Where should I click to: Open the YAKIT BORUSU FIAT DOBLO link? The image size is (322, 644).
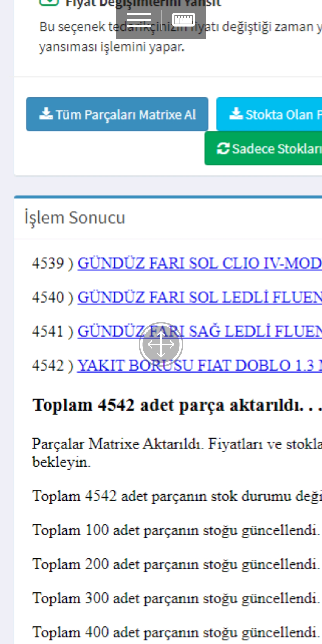coord(199,366)
